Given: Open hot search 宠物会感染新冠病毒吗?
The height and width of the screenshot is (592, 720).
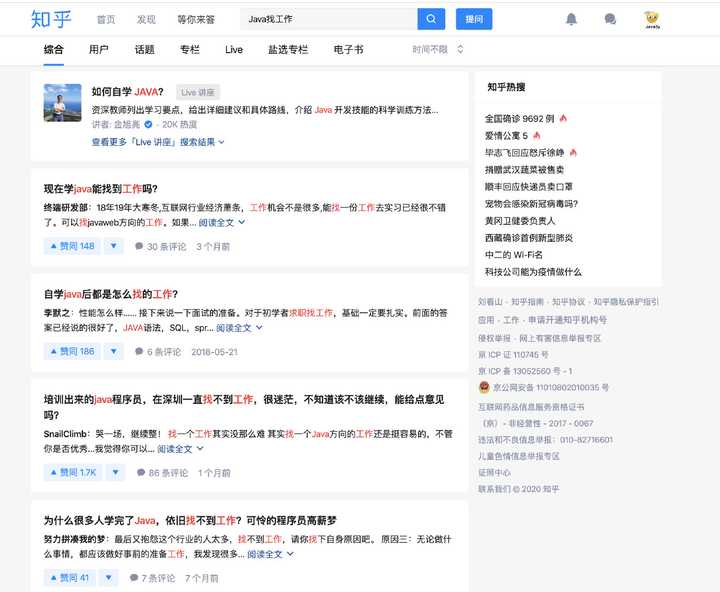Looking at the screenshot, I should (531, 203).
